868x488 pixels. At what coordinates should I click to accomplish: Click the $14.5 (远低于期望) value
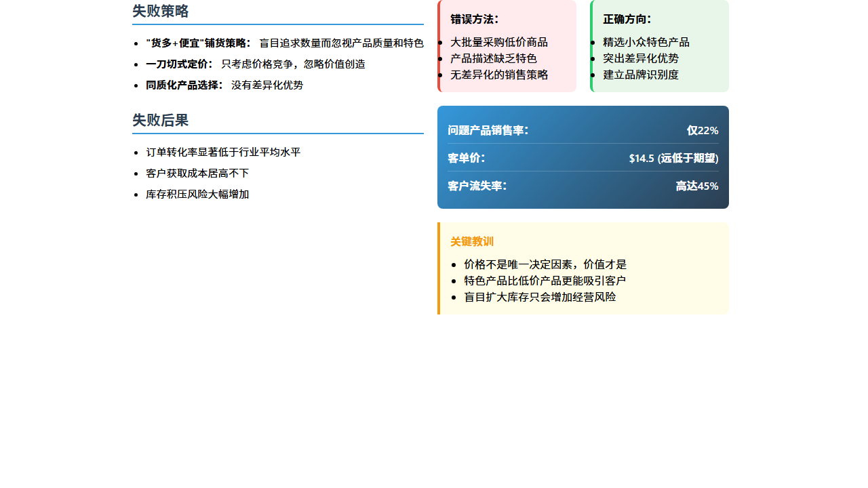point(674,158)
